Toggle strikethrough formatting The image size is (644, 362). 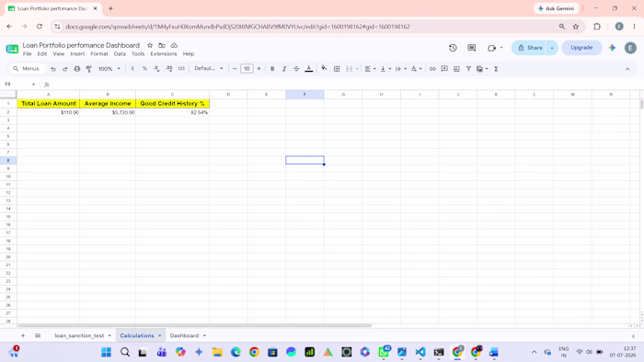(296, 69)
